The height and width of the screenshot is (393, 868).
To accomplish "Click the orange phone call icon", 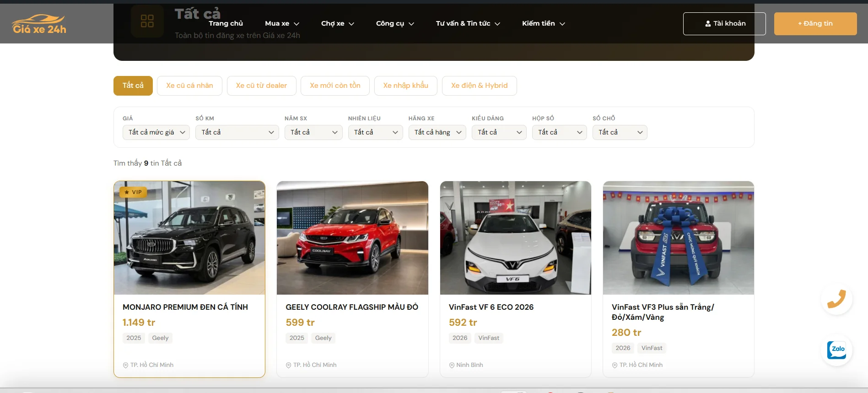I will tap(836, 299).
